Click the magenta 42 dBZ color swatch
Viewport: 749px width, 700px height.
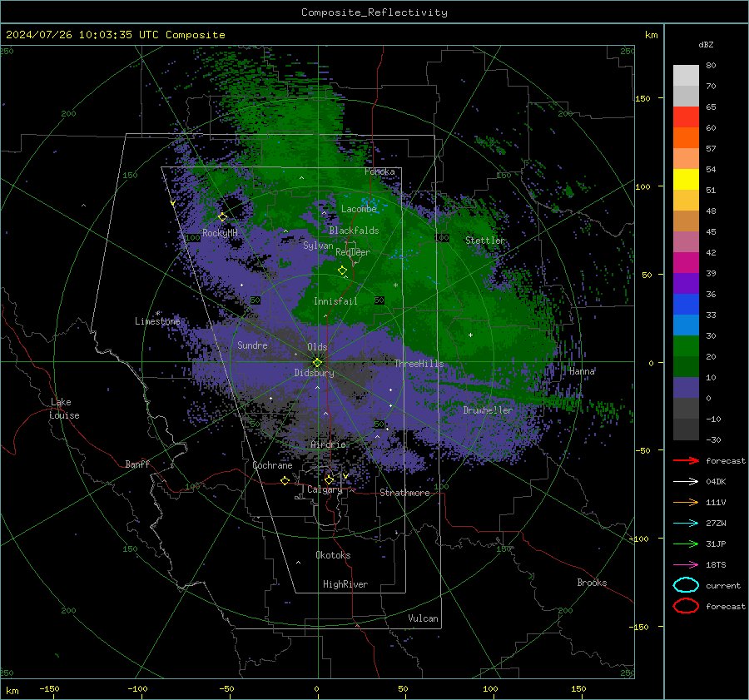tap(686, 263)
